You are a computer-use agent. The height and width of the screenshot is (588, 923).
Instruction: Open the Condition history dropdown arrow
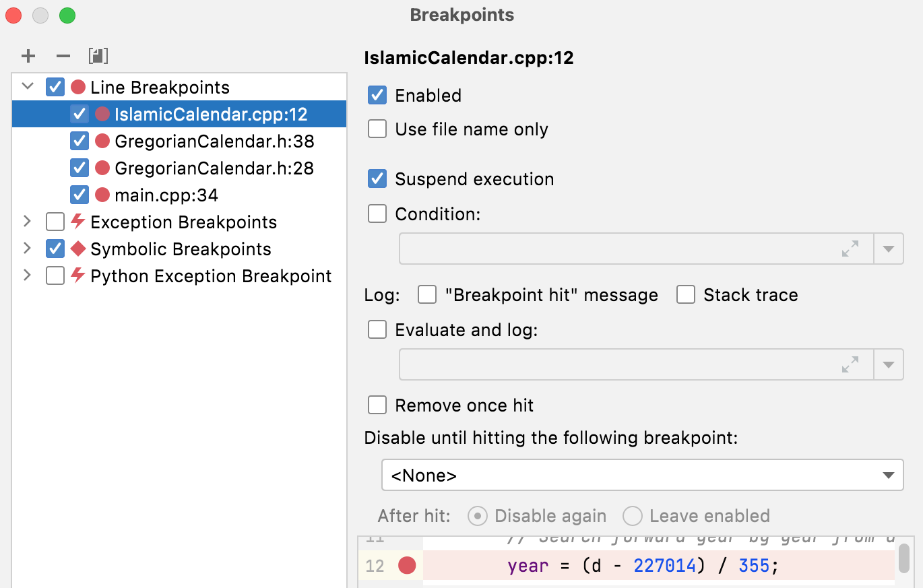[x=889, y=249]
